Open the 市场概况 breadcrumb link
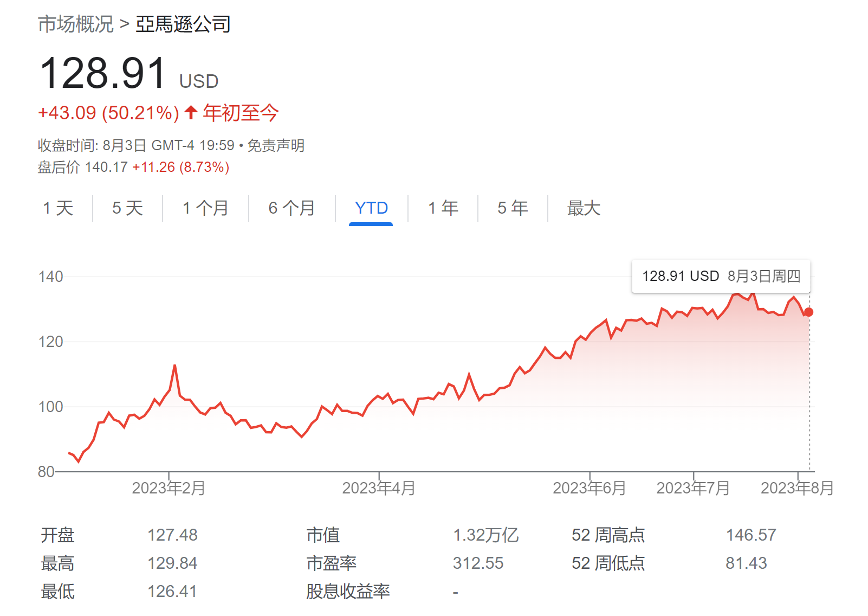868x616 pixels. 76,24
